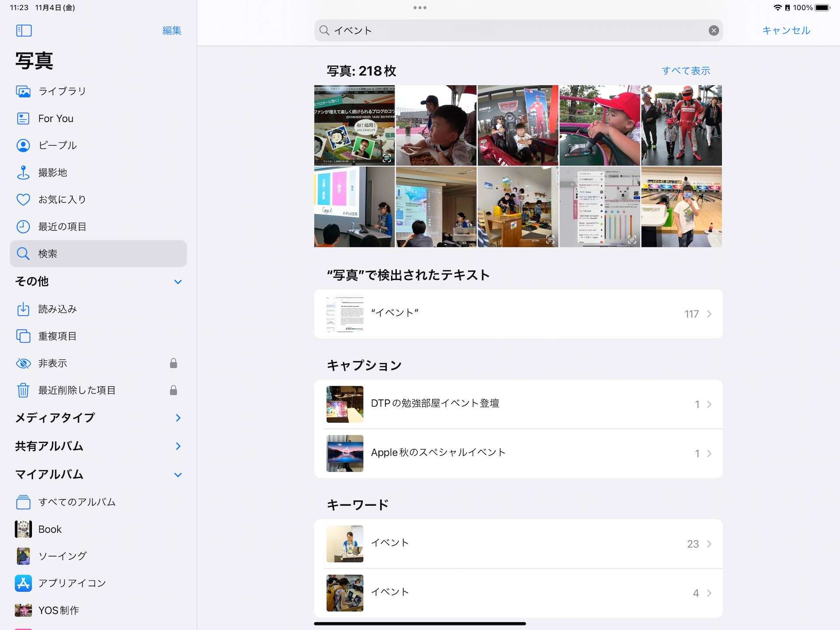Collapse the マイアルバム section chevron
This screenshot has width=840, height=630.
178,475
